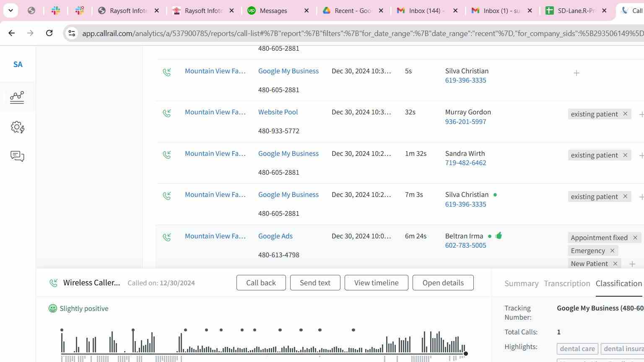Click the existing patient tag on Murray Gordon call

(x=594, y=114)
